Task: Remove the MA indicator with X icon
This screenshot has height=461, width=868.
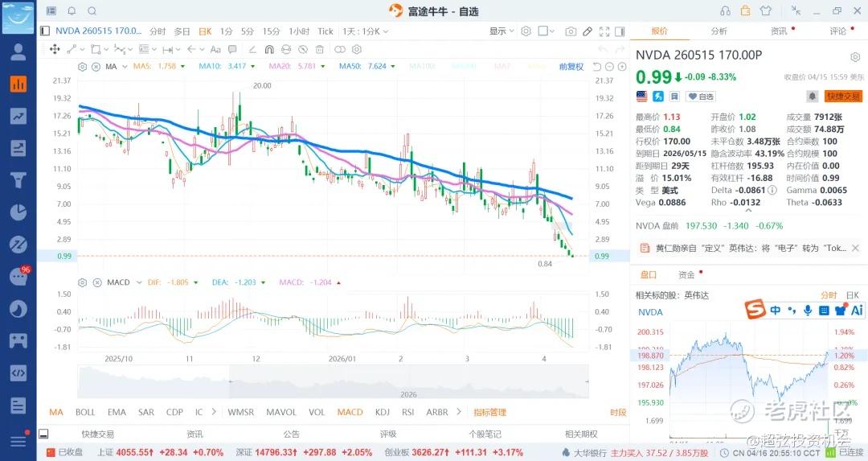Action: (x=96, y=66)
